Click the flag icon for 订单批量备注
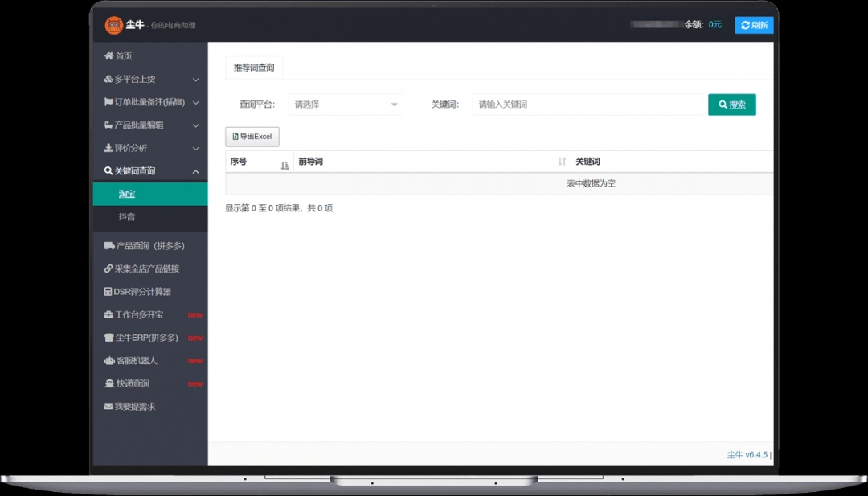The width and height of the screenshot is (868, 496). coord(108,102)
